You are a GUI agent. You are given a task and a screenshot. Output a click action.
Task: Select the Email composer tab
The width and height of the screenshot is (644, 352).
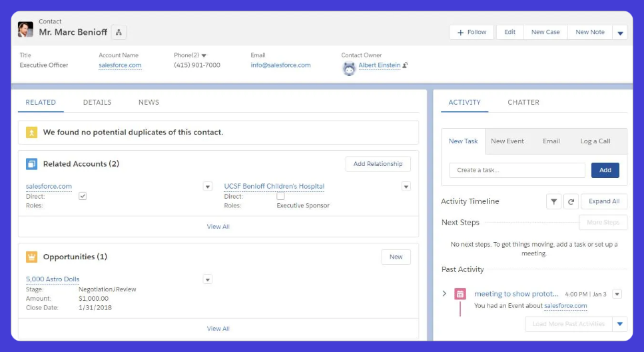[x=551, y=141]
